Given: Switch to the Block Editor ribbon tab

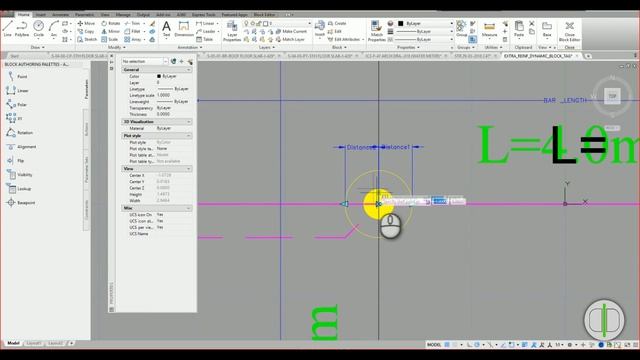Looking at the screenshot, I should click(264, 15).
